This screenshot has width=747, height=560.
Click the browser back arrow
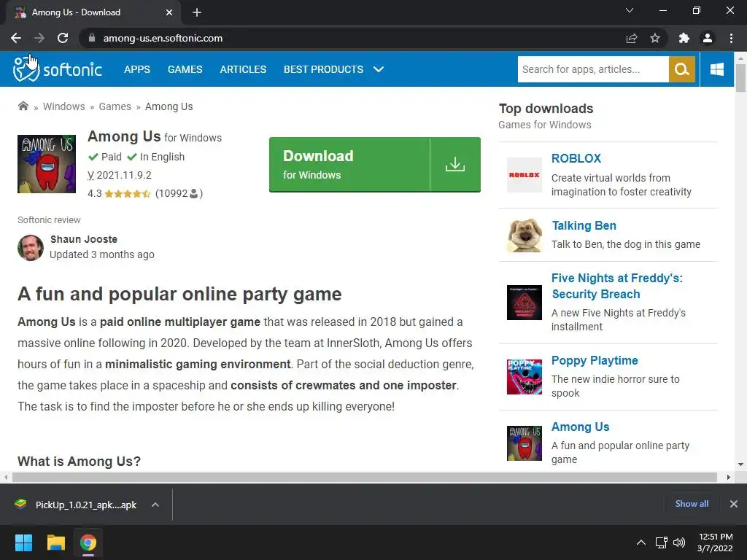point(16,38)
